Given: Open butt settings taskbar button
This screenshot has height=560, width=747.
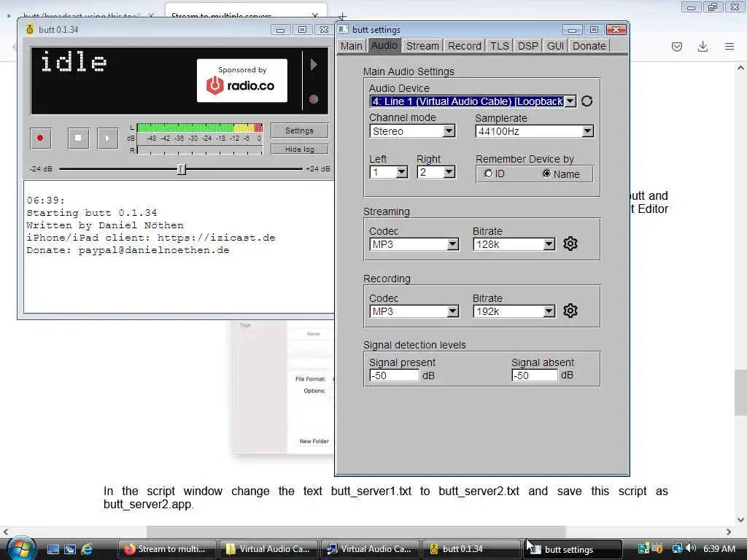Looking at the screenshot, I should pyautogui.click(x=573, y=549).
